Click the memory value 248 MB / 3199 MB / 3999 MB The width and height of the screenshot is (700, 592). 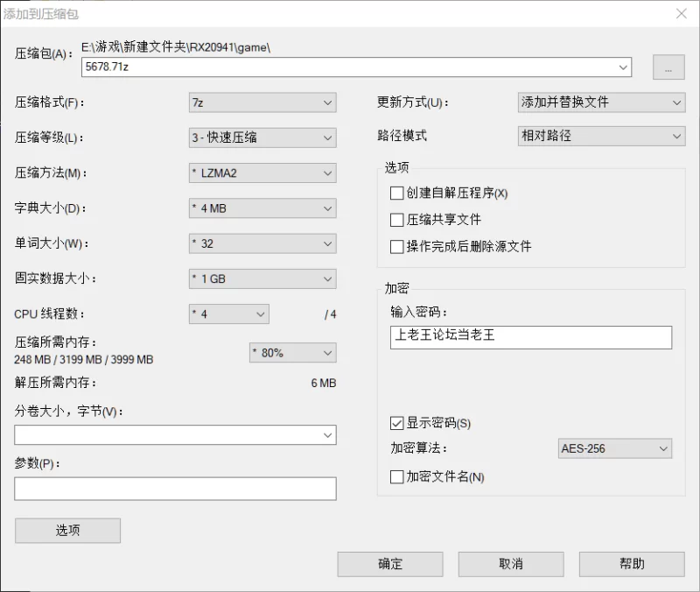(83, 360)
